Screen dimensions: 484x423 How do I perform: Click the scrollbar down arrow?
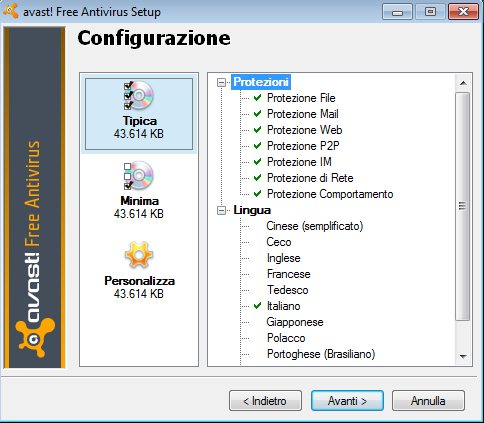pos(463,357)
